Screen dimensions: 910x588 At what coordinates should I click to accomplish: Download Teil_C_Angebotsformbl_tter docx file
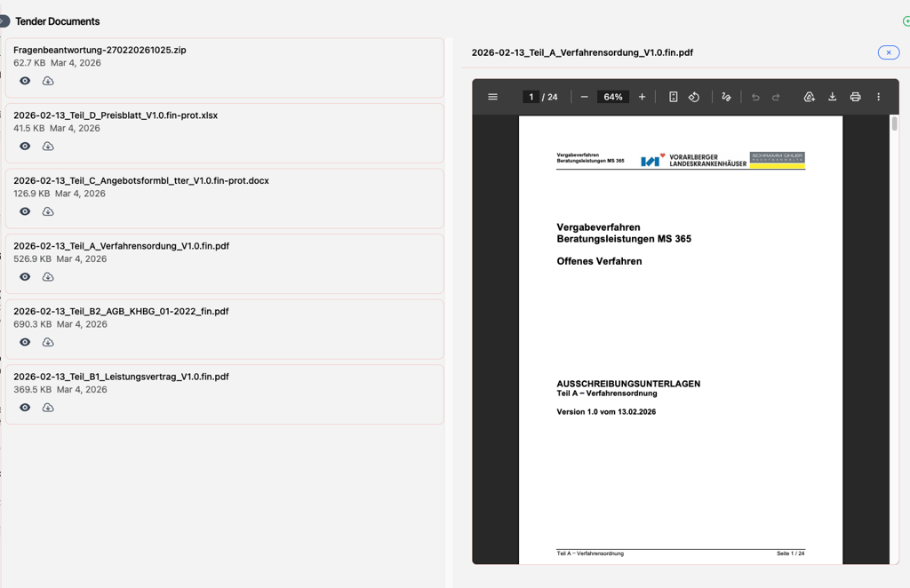(48, 211)
